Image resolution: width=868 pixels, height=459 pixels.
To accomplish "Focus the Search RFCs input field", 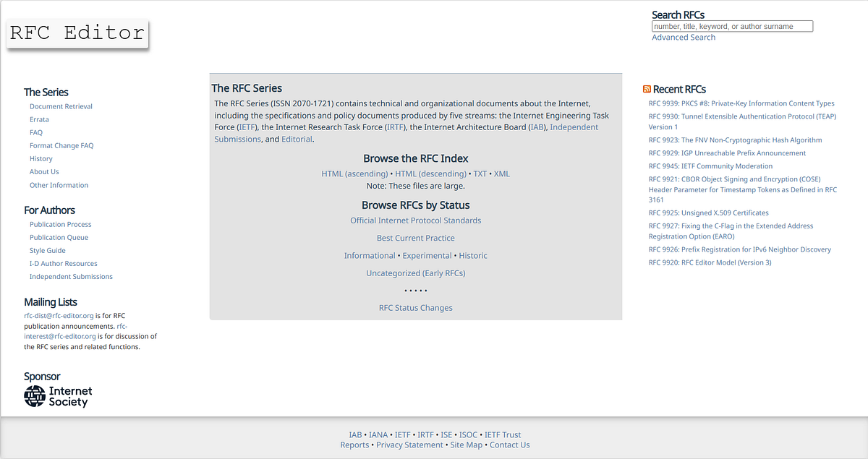I will pyautogui.click(x=732, y=26).
